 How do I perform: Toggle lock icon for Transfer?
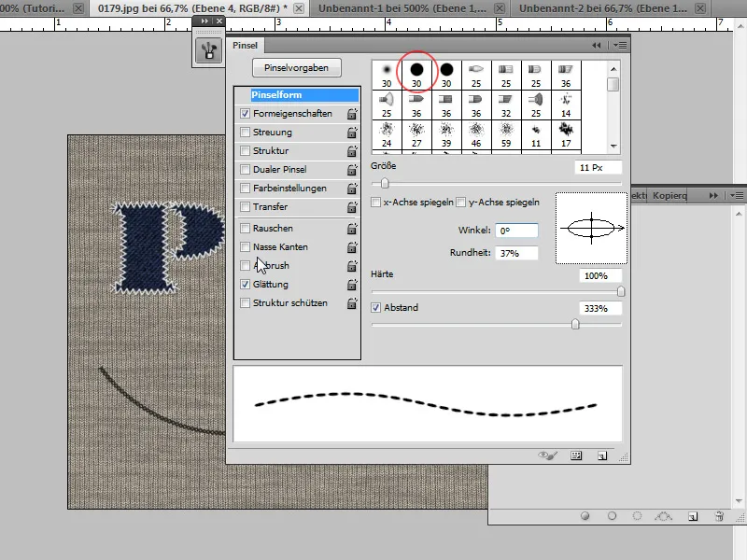(352, 207)
